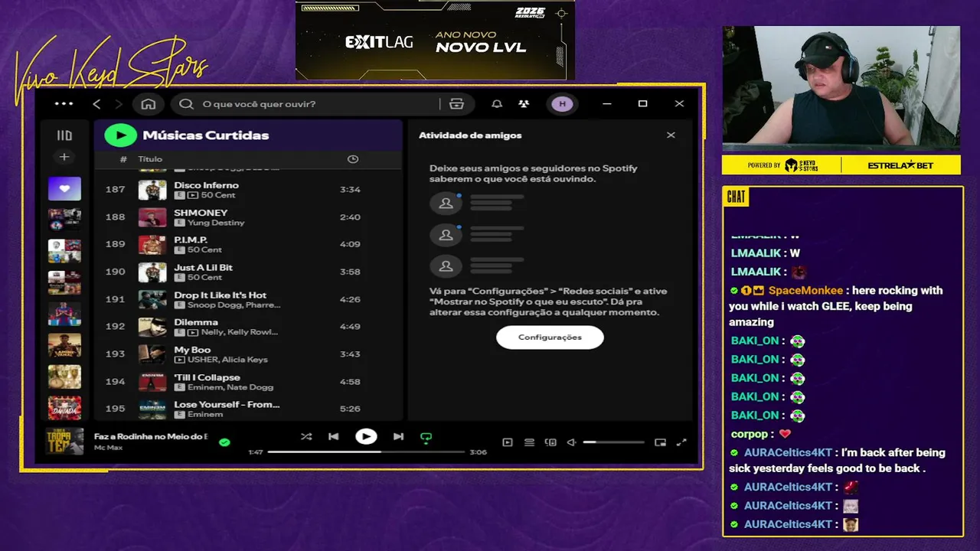The width and height of the screenshot is (980, 551).
Task: Select the track Drop It Like It's Hot
Action: [220, 295]
